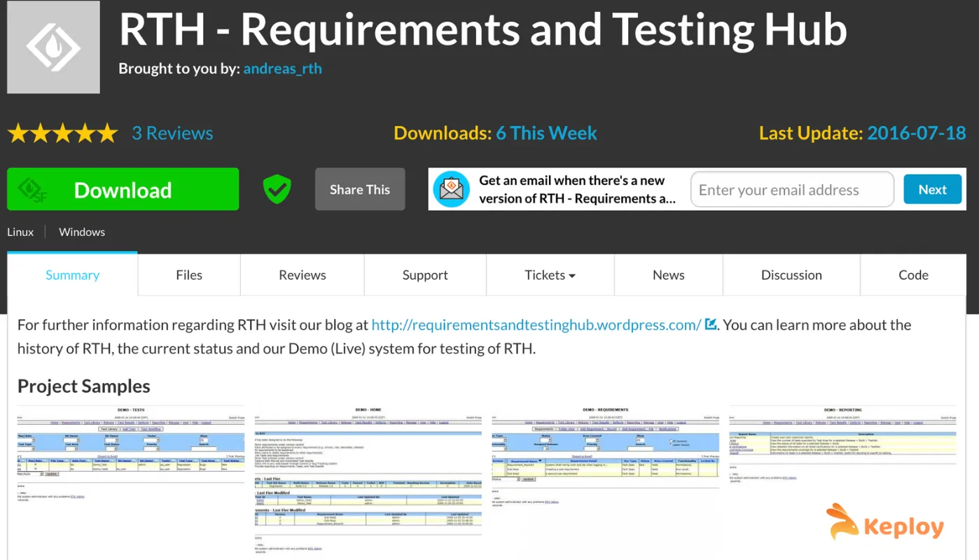Open the Reviews tab
Screen dimensions: 979x560
click(x=303, y=275)
